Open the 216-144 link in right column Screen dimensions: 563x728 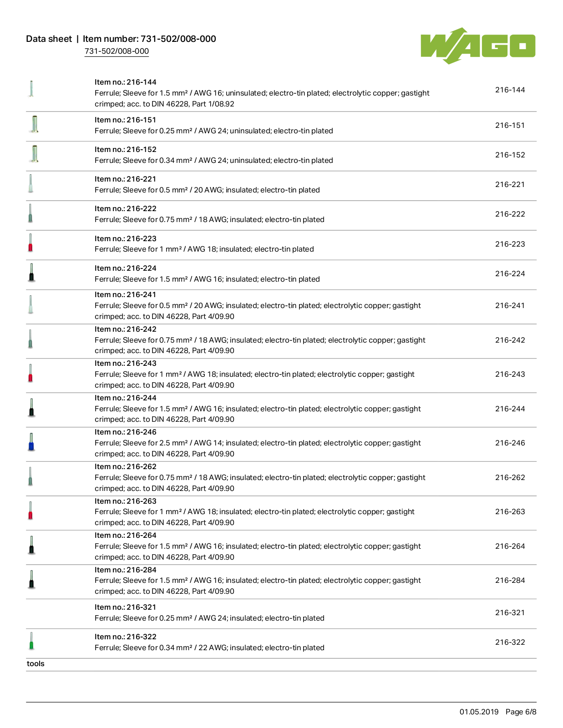coord(510,90)
